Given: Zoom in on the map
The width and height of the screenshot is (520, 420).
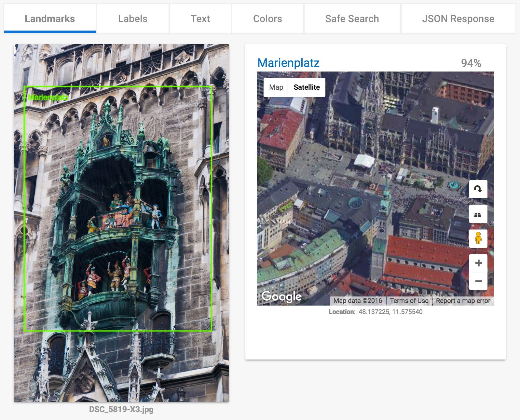Looking at the screenshot, I should pyautogui.click(x=478, y=263).
